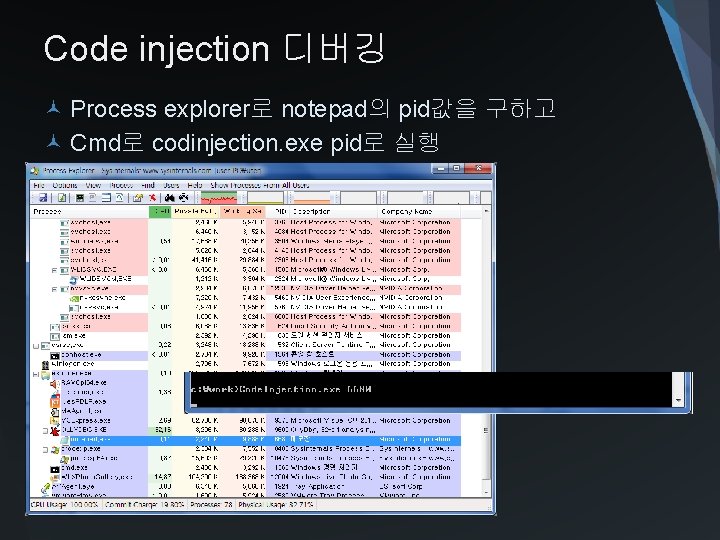Open the Help menu
720x540 pixels.
(x=195, y=185)
